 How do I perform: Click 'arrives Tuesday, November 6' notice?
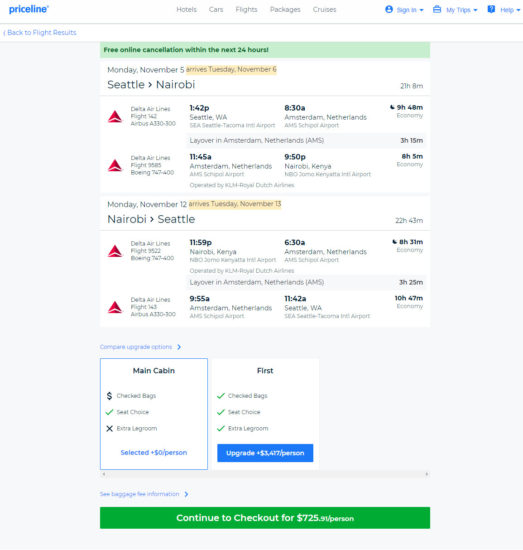[231, 69]
